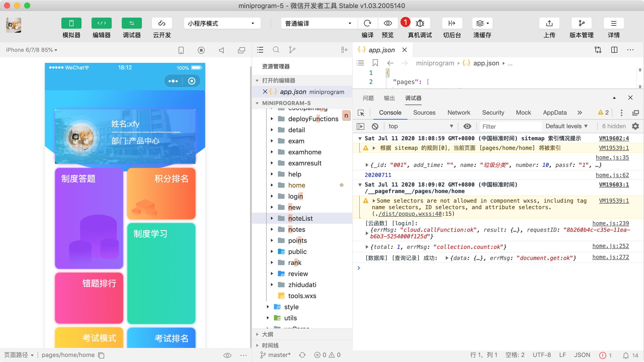Click the version management branch icon
Screen dimensions: 644x362
click(x=581, y=23)
